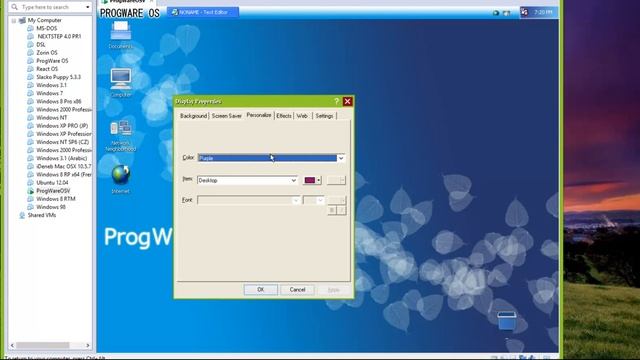Screen dimensions: 640x360
Task: Open the Item dropdown showing Desktop
Action: 247,180
